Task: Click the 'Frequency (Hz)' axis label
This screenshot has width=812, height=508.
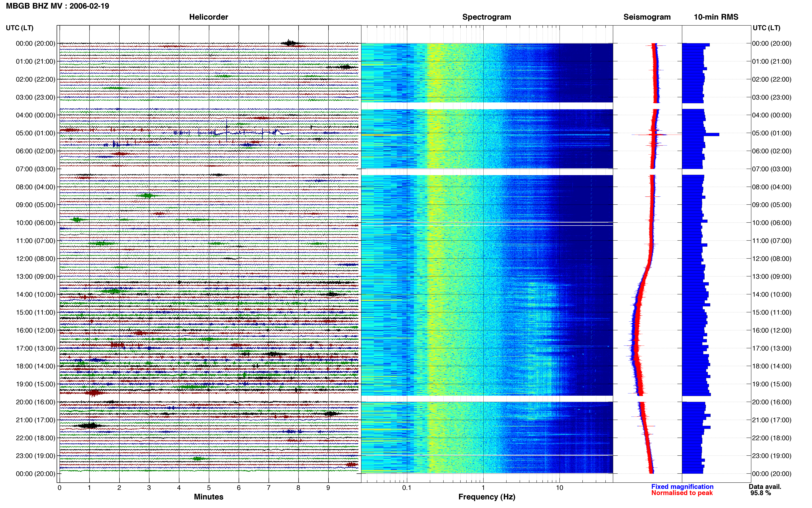Action: [x=487, y=497]
